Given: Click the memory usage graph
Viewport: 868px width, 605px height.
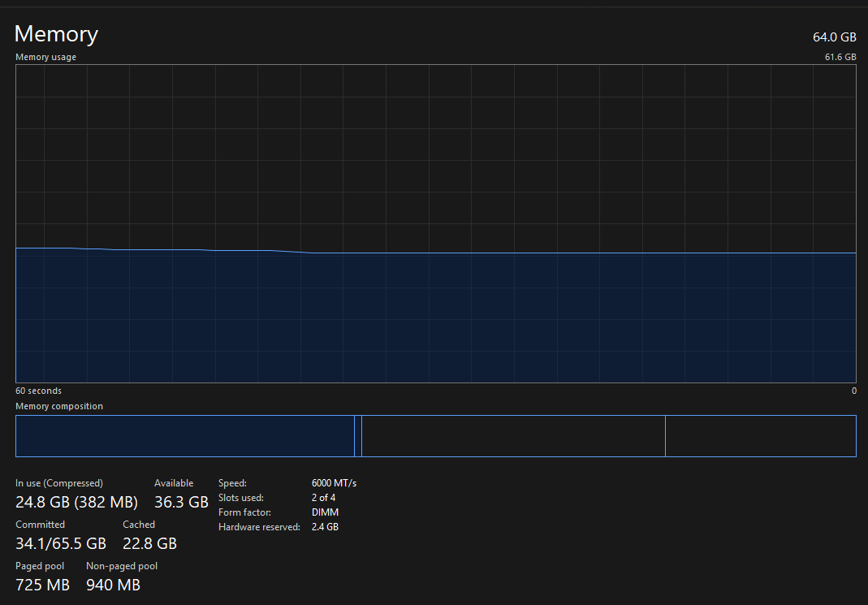Looking at the screenshot, I should coord(436,223).
